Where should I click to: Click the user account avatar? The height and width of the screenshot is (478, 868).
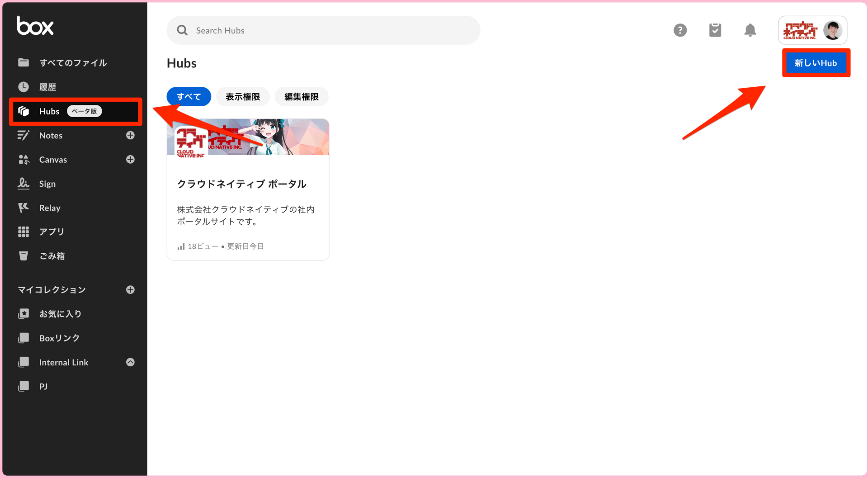pos(834,30)
